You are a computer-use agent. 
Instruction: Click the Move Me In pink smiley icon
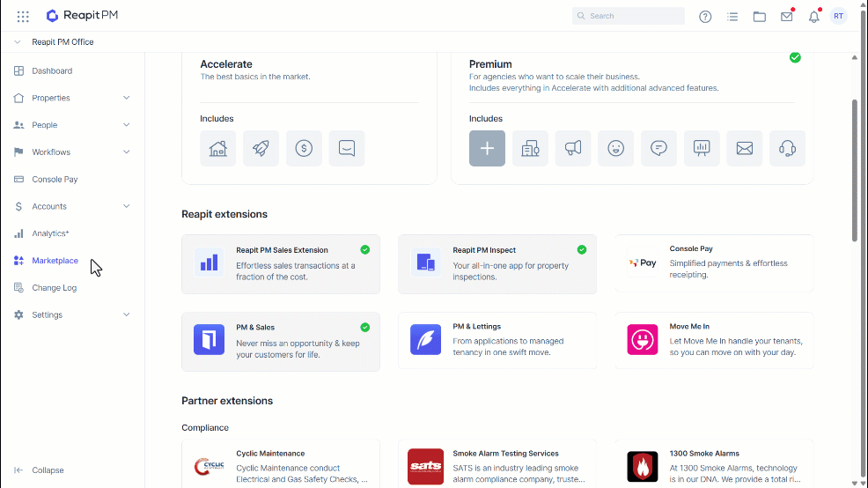coord(642,339)
